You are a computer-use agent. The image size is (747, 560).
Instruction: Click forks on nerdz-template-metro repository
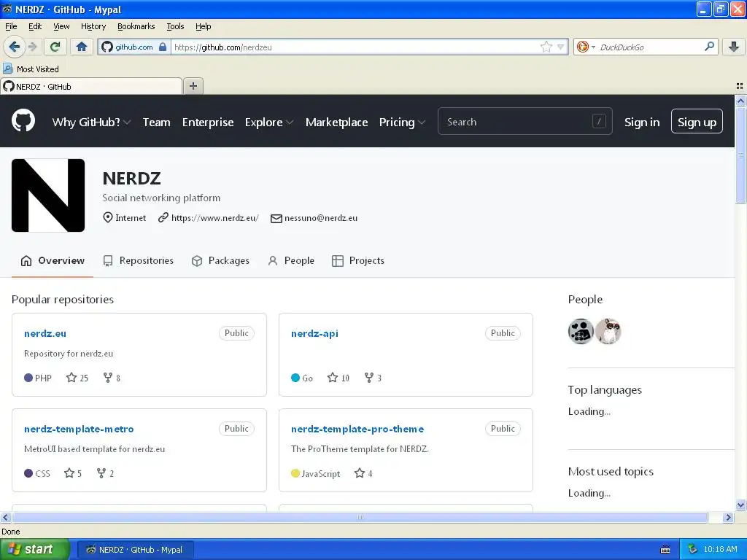(105, 473)
